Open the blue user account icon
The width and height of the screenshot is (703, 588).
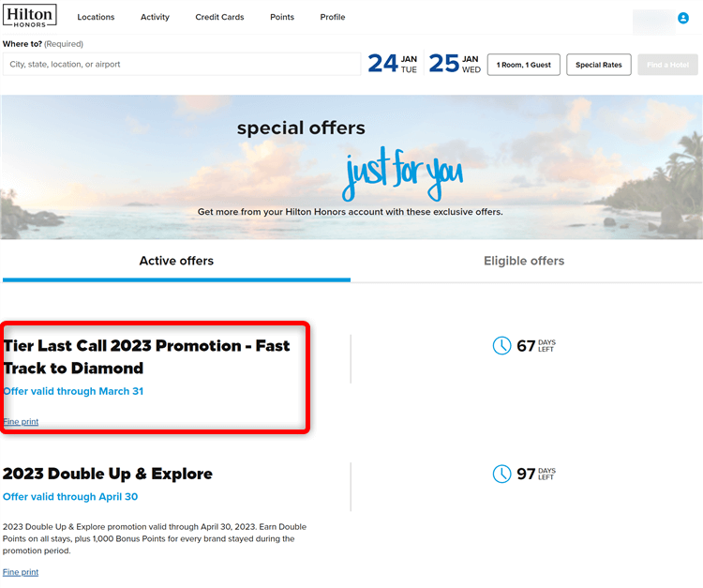(x=682, y=18)
